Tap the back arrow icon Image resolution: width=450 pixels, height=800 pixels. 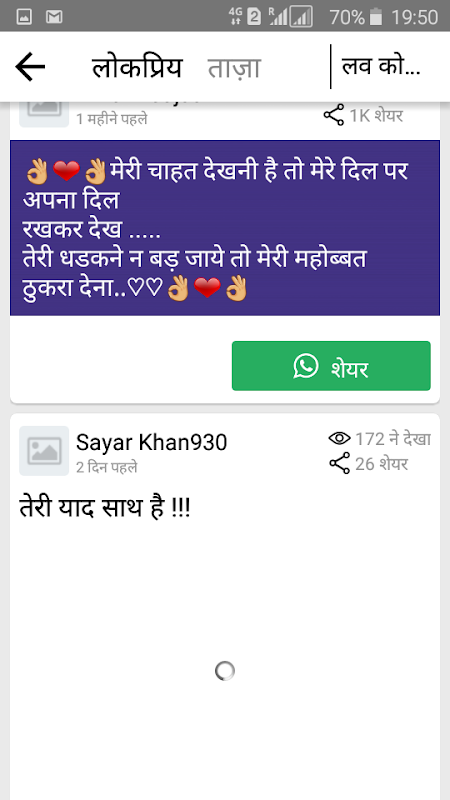pyautogui.click(x=30, y=67)
